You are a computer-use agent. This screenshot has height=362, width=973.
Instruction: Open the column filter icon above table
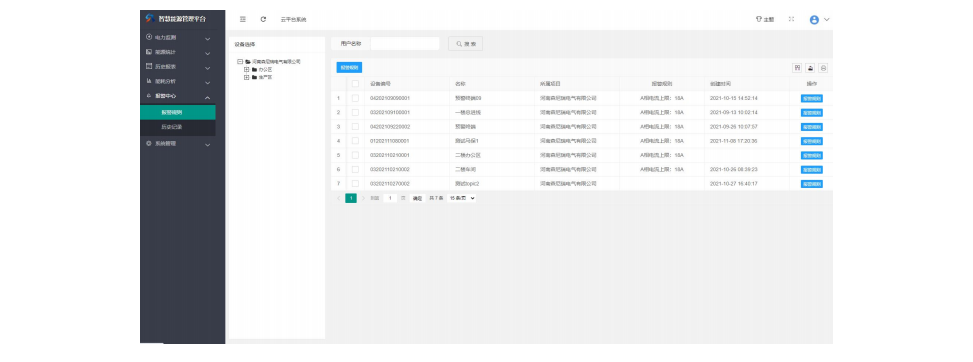tap(797, 68)
